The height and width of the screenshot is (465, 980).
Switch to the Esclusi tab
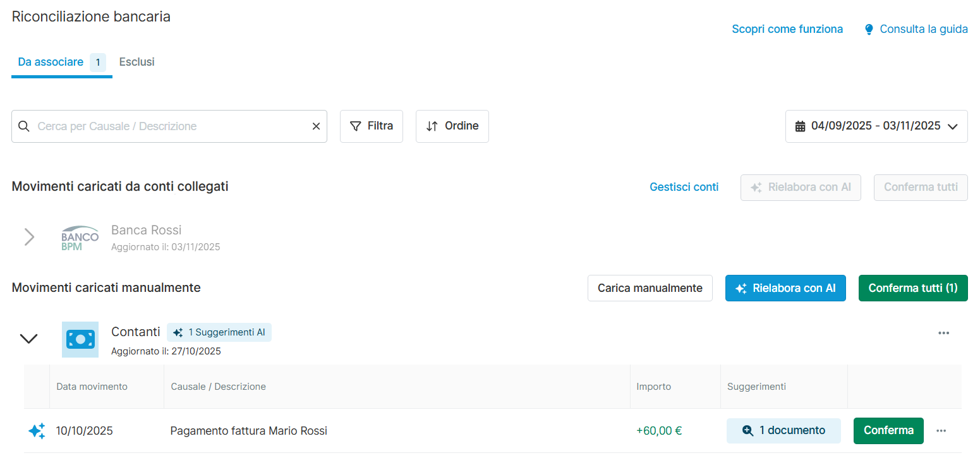coord(137,62)
